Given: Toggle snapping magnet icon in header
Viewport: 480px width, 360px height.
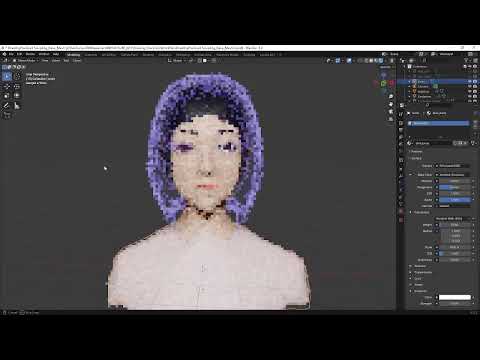Looking at the screenshot, I should tap(200, 60).
